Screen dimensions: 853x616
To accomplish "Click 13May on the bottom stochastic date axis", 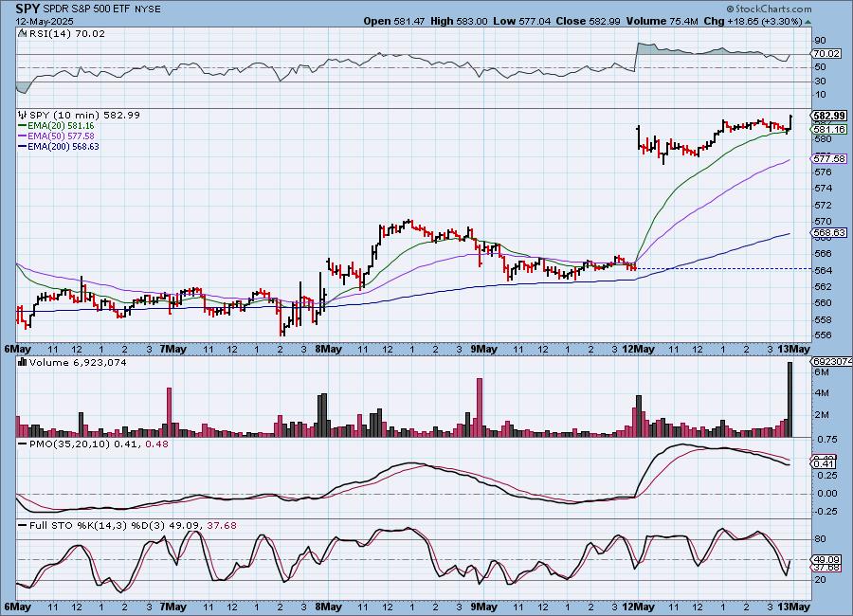I will [x=794, y=607].
